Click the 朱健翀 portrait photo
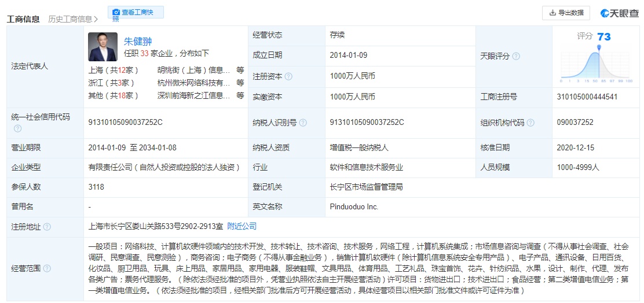Screen dimensions: 644x303 tap(103, 47)
